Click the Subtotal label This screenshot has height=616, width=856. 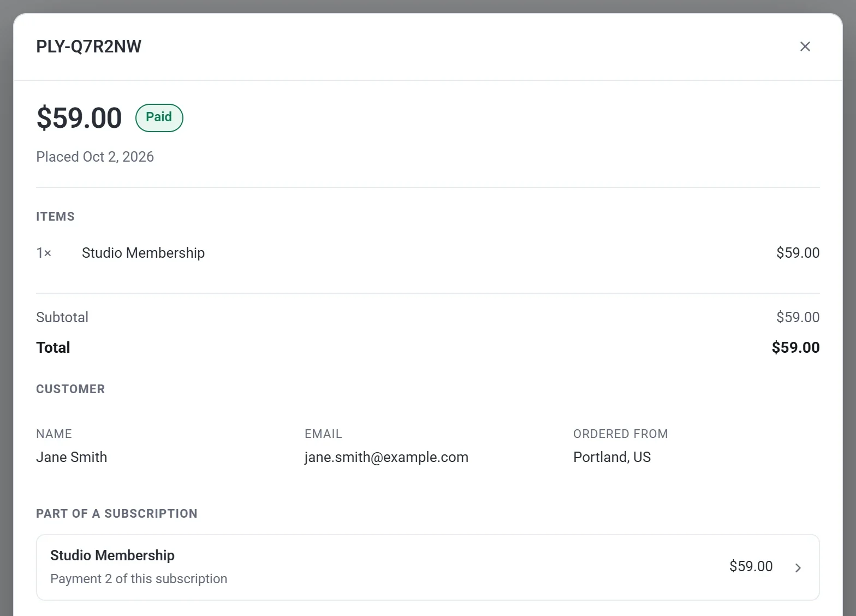(62, 317)
